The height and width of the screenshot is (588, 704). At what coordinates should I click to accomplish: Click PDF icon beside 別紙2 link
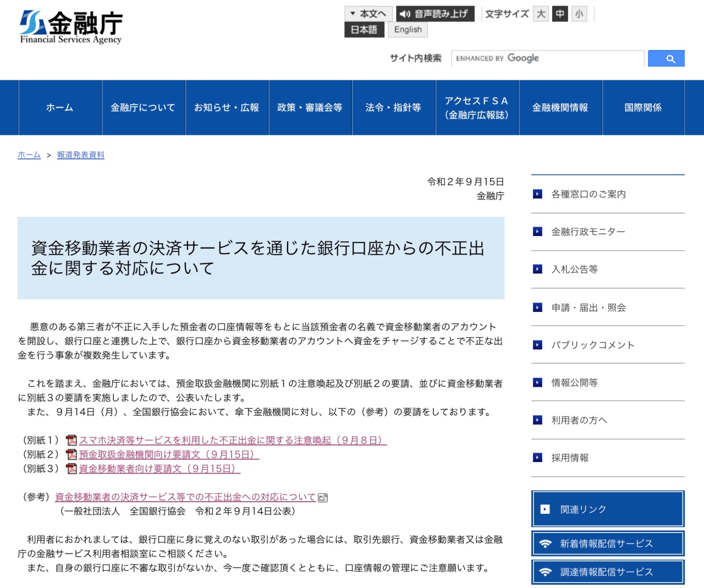click(x=71, y=455)
